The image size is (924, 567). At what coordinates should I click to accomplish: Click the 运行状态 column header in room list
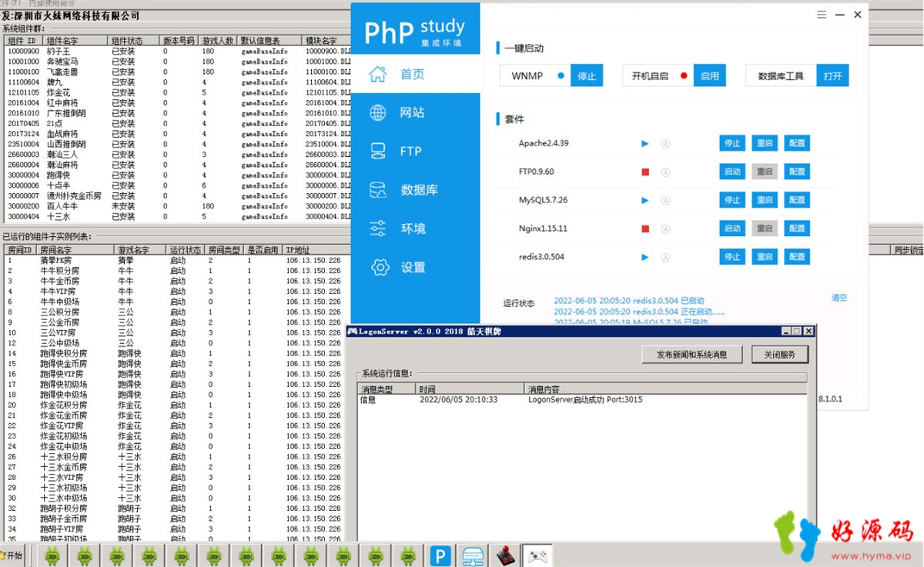click(186, 250)
